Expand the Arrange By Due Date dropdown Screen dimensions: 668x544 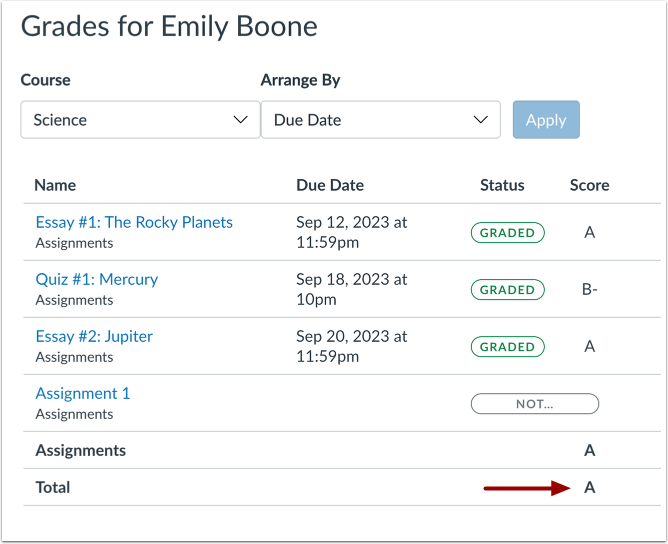pos(380,120)
